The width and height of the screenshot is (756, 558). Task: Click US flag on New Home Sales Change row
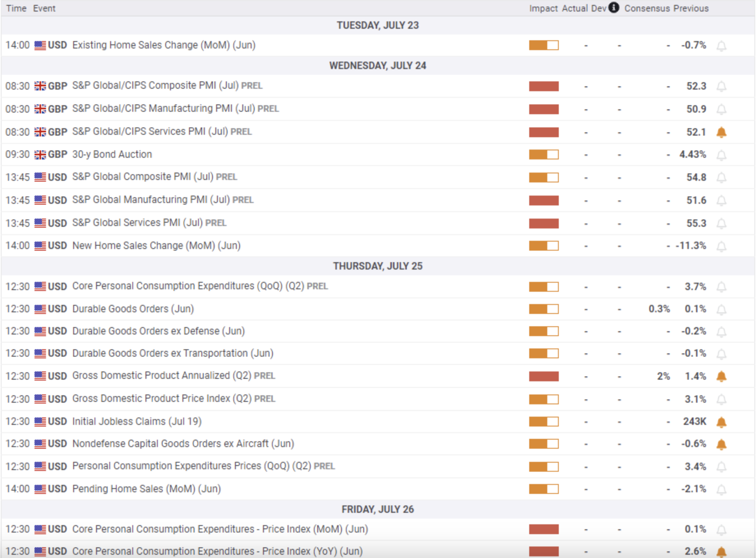(40, 246)
